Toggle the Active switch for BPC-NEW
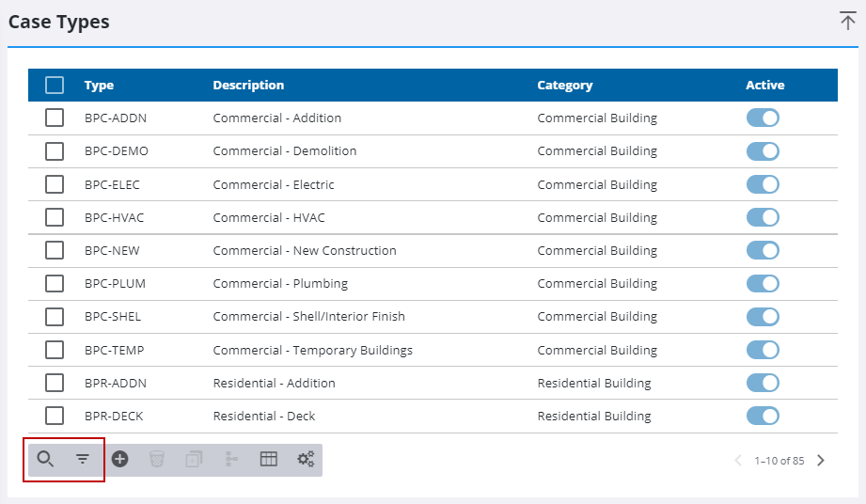 (763, 250)
